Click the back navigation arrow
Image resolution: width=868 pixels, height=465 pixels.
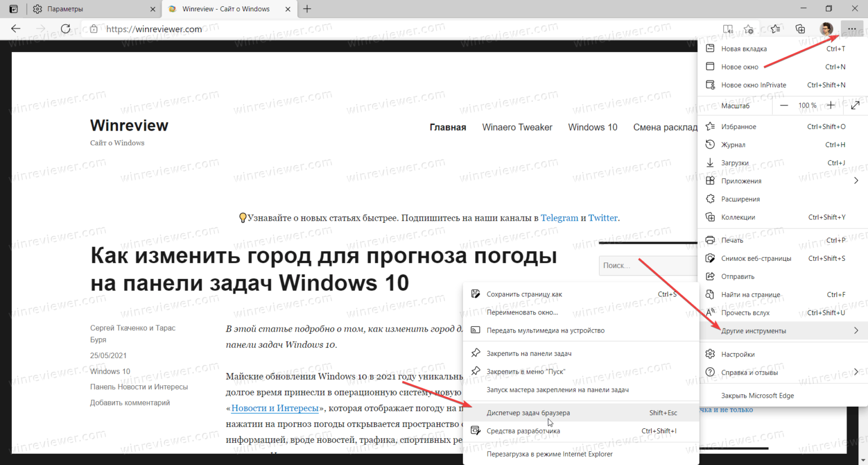(16, 29)
